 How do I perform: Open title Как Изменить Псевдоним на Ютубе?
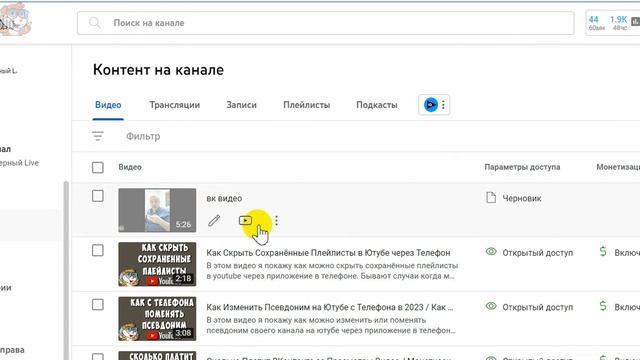(x=330, y=307)
